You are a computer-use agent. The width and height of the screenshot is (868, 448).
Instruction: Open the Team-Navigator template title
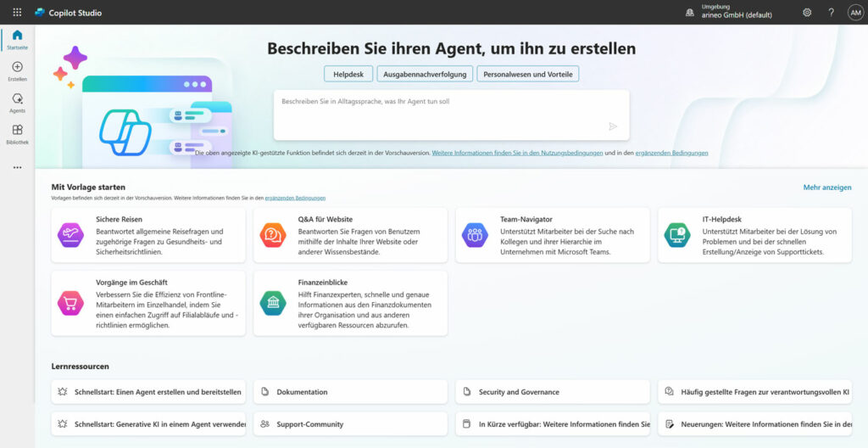[x=526, y=219]
